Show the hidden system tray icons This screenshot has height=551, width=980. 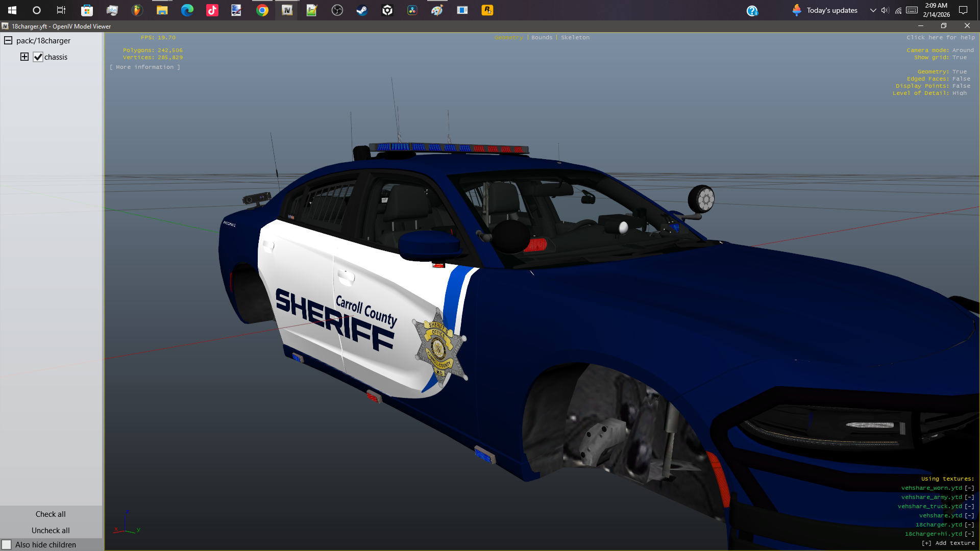click(x=873, y=10)
